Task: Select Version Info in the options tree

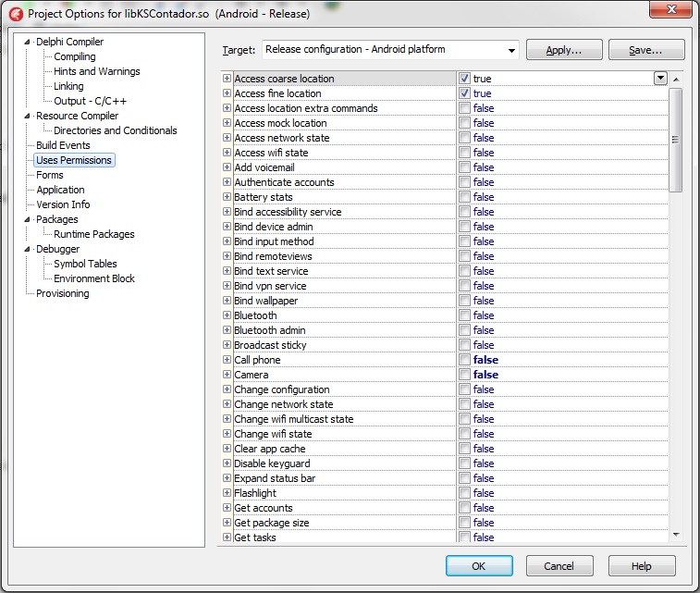Action: point(63,204)
